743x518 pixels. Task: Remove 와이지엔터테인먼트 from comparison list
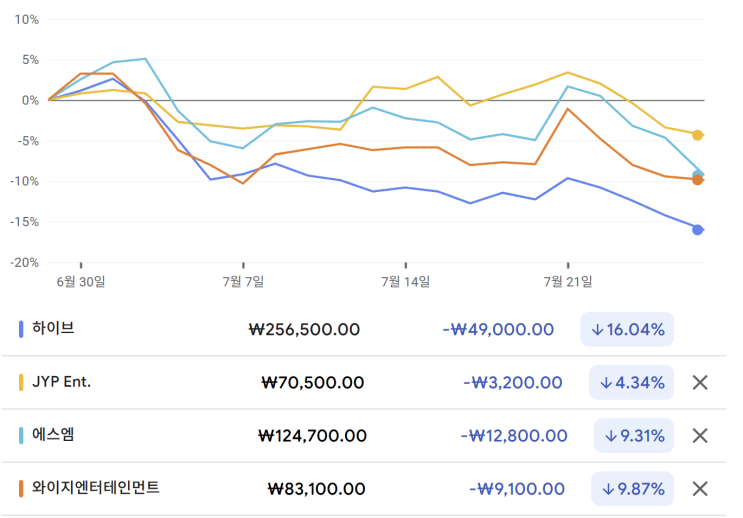(x=700, y=488)
